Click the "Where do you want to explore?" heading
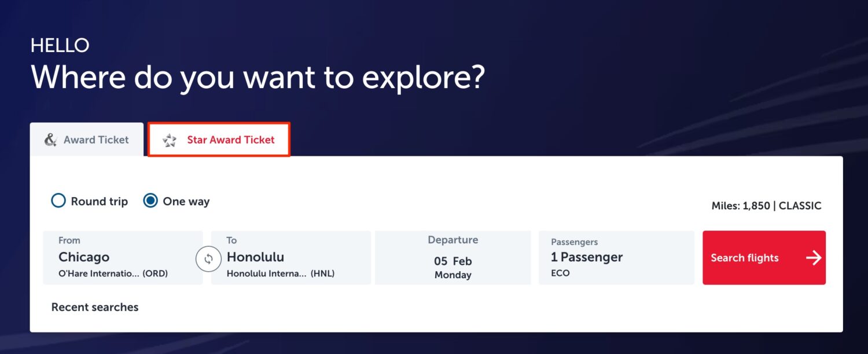Screen dimensions: 868x354 point(257,77)
